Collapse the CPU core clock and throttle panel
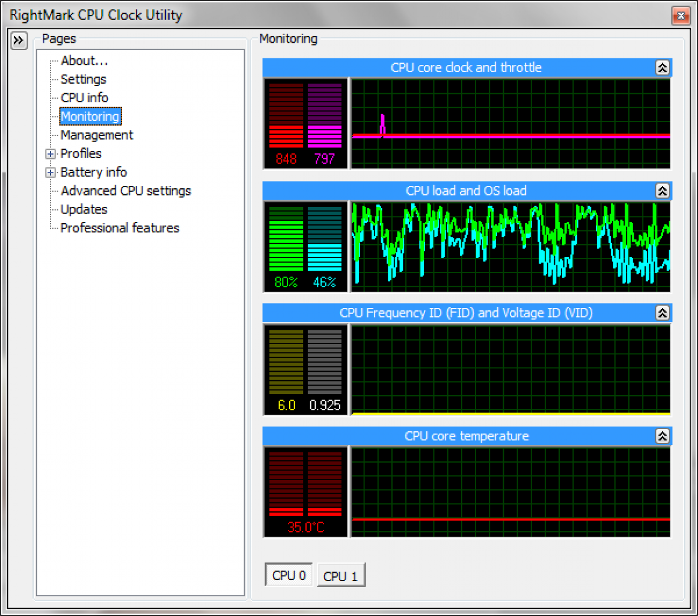Image resolution: width=698 pixels, height=616 pixels. [662, 68]
